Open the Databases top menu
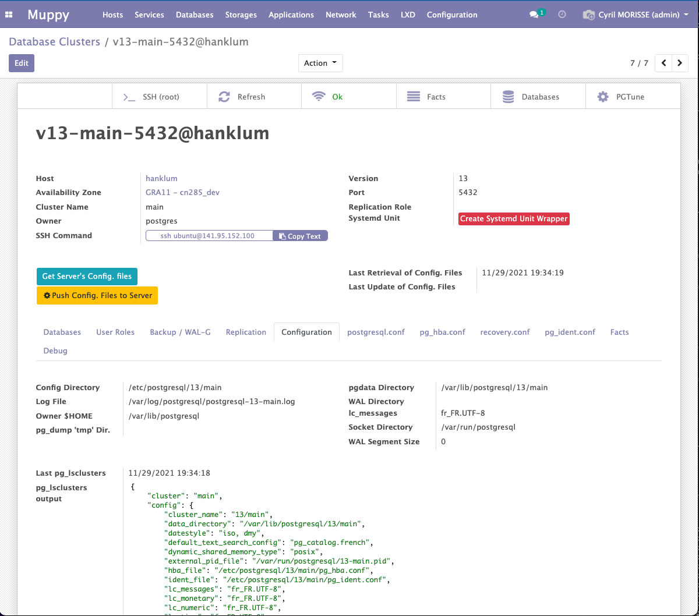The width and height of the screenshot is (699, 616). click(195, 15)
